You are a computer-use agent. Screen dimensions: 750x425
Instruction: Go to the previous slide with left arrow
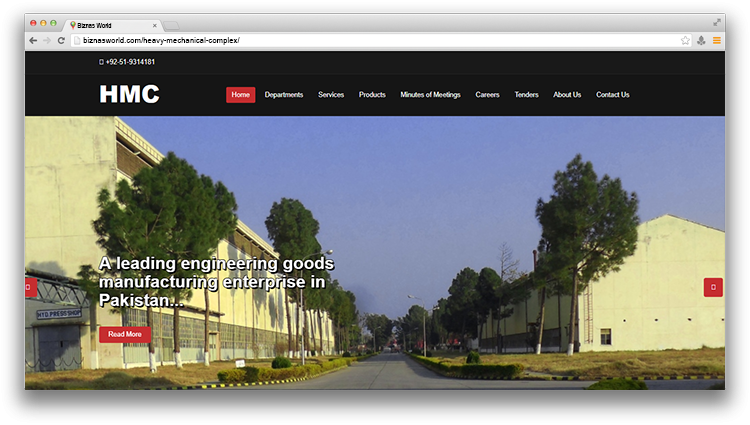[x=29, y=287]
